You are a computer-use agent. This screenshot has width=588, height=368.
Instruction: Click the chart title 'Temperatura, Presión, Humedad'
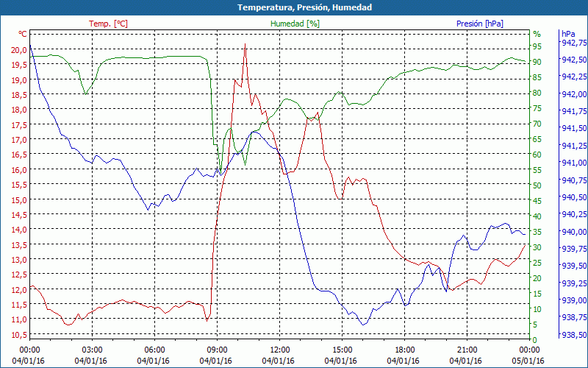[x=294, y=7]
